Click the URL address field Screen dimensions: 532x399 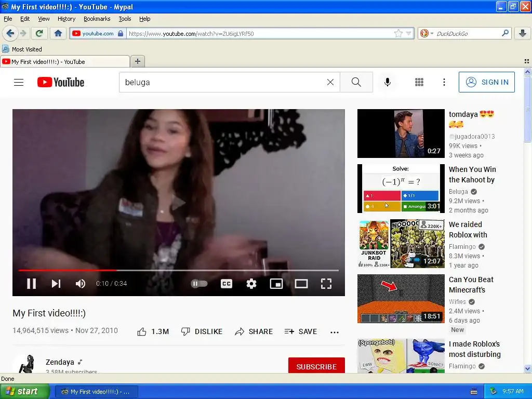click(x=260, y=33)
